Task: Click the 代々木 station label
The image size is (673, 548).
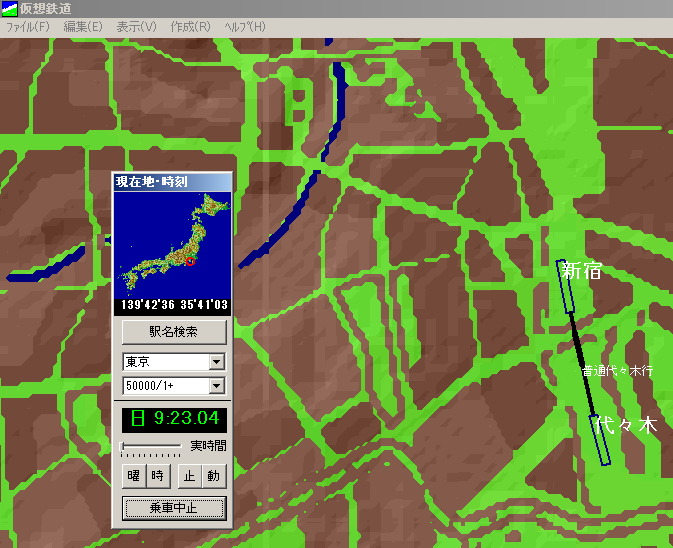Action: tap(625, 425)
